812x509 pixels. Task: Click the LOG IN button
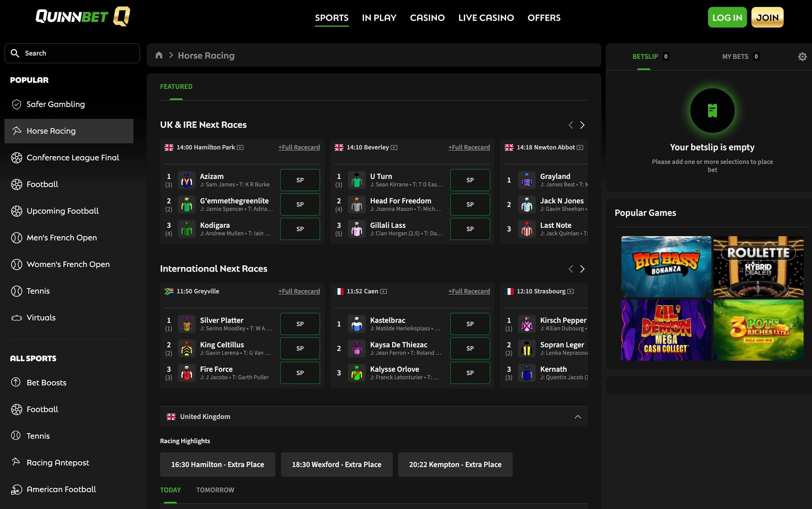point(727,17)
